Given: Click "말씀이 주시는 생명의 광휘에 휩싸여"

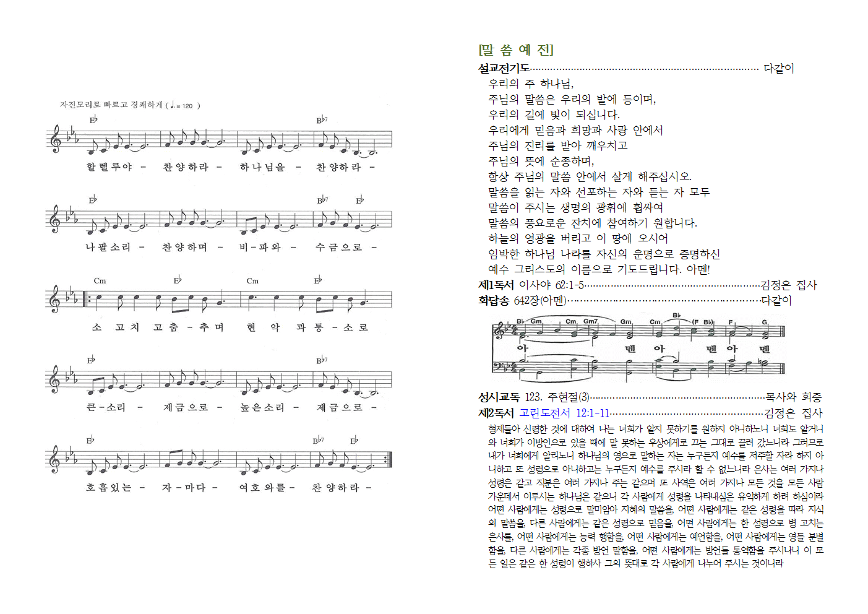Looking at the screenshot, I should [x=575, y=207].
